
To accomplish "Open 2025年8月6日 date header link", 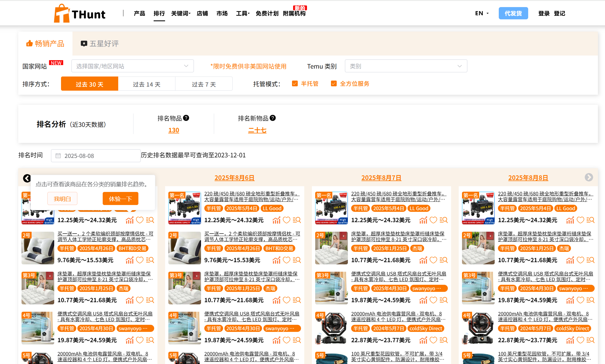I will [235, 178].
